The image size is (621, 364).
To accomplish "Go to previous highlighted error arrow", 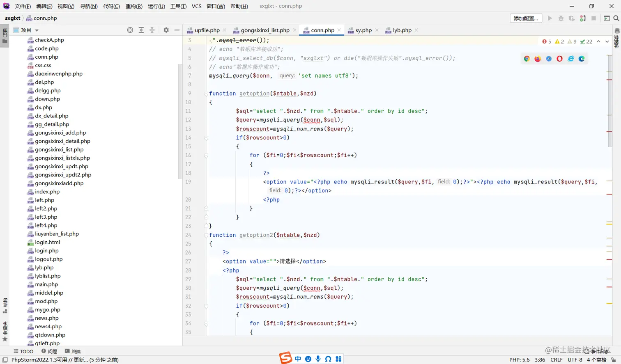I will click(598, 41).
